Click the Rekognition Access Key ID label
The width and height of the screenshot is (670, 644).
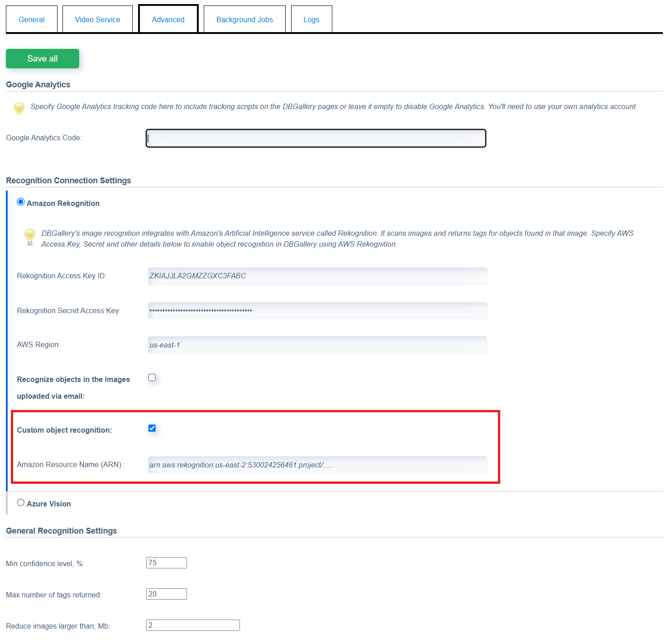62,276
